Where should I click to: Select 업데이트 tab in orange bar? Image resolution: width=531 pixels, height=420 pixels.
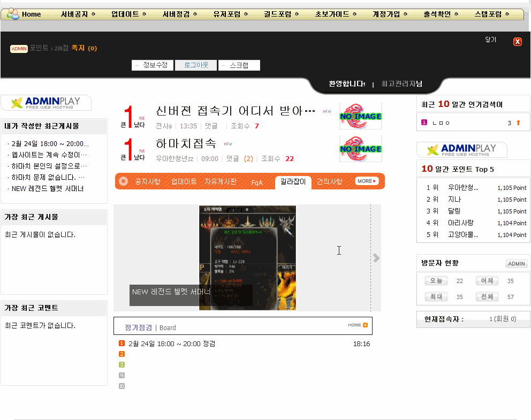pos(184,181)
